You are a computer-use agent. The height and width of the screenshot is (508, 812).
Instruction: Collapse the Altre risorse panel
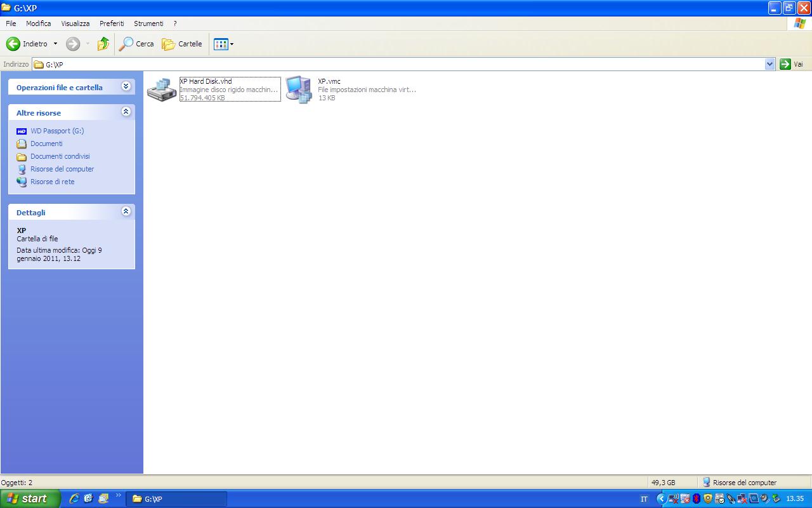126,112
